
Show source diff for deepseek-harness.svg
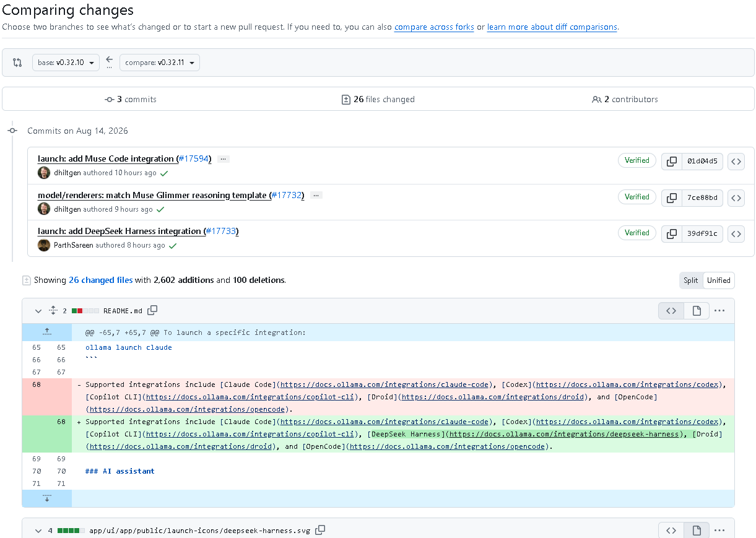click(671, 531)
